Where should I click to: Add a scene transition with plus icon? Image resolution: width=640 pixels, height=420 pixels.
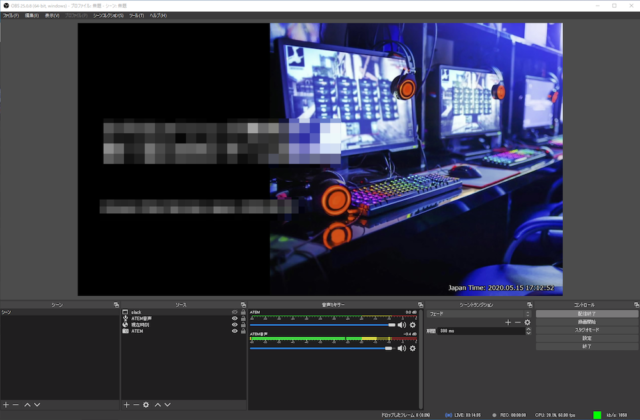pyautogui.click(x=507, y=322)
